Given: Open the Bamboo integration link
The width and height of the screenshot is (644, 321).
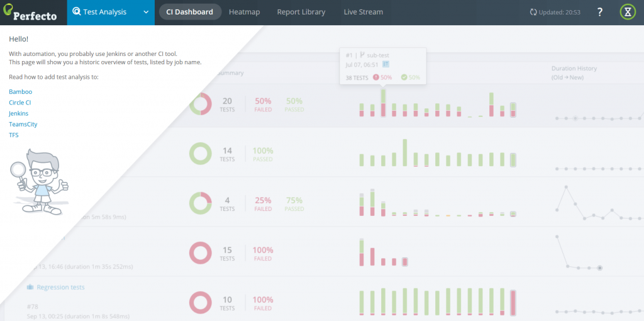Looking at the screenshot, I should click(x=20, y=92).
